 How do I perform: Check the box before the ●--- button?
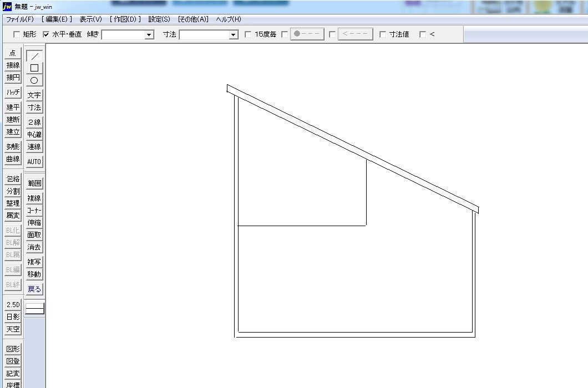pos(285,34)
